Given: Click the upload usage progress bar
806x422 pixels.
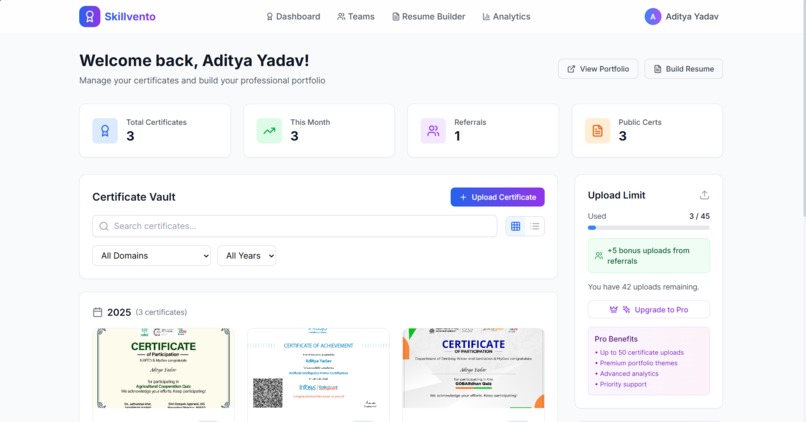Looking at the screenshot, I should pyautogui.click(x=649, y=228).
